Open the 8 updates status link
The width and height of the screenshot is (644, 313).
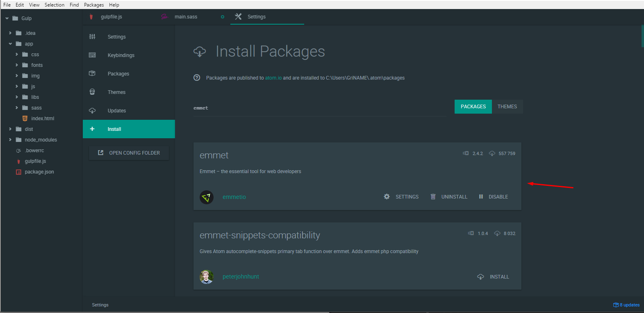coord(626,305)
